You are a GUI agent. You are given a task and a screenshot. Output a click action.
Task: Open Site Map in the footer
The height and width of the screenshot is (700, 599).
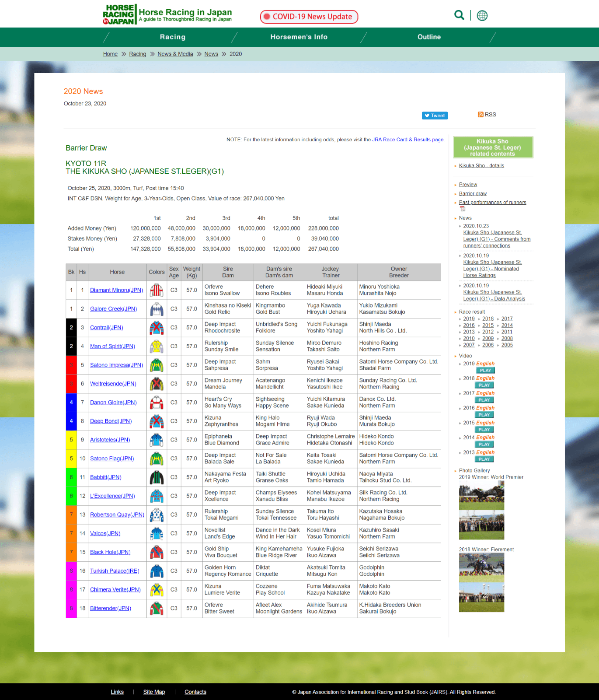coord(154,692)
